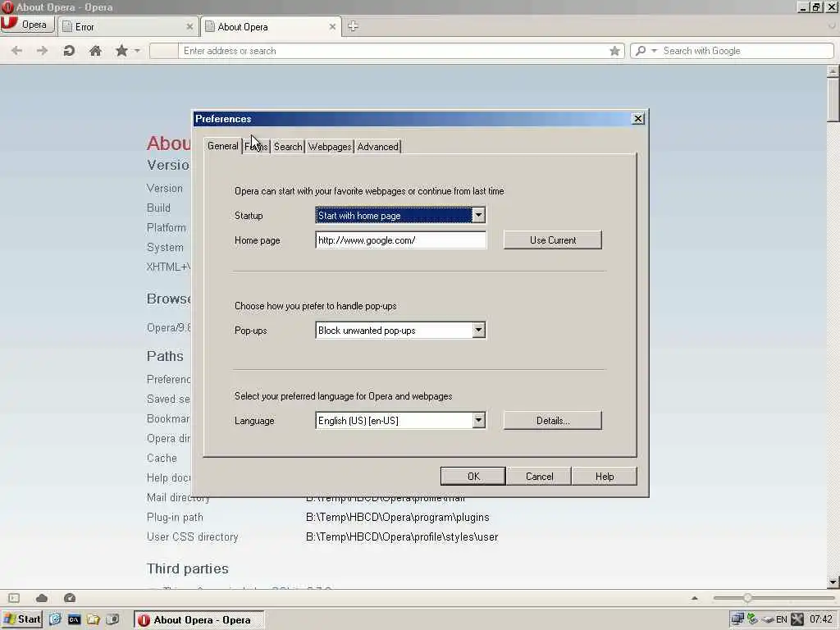Image resolution: width=840 pixels, height=630 pixels.
Task: Click the tray icon left of clock
Action: (797, 619)
